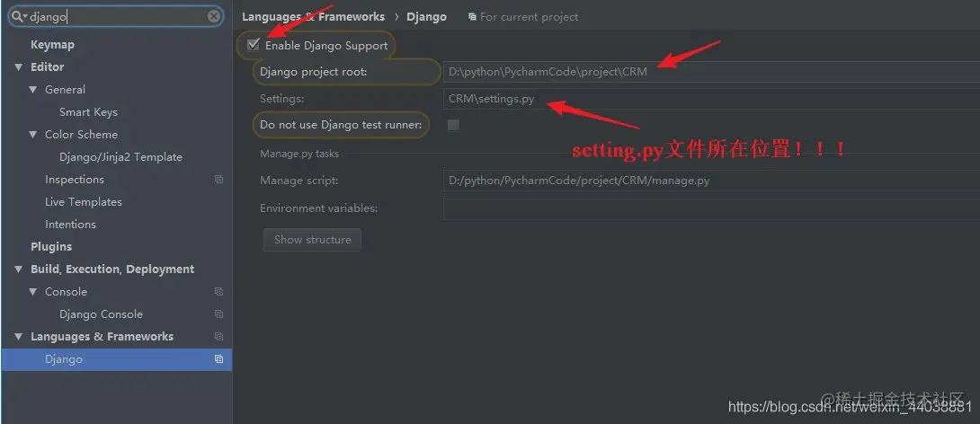
Task: Collapse the Editor tree section
Action: 18,66
